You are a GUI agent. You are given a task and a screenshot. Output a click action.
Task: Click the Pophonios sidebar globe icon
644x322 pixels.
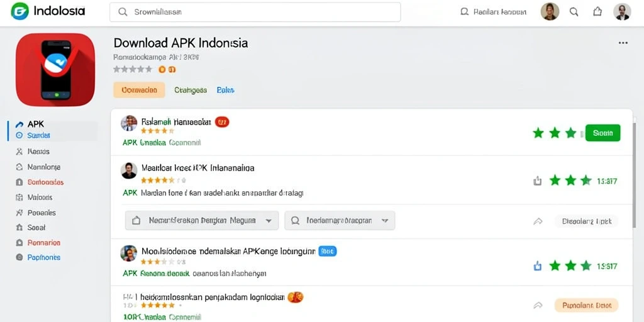coord(19,257)
